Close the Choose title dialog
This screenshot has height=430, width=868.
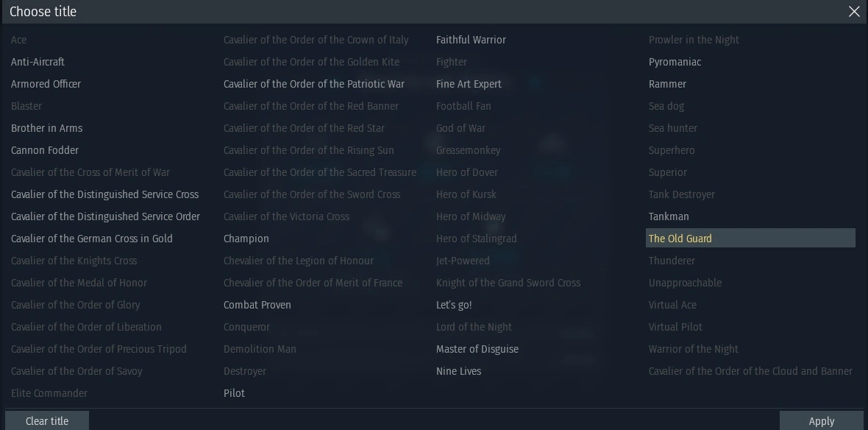(x=854, y=12)
